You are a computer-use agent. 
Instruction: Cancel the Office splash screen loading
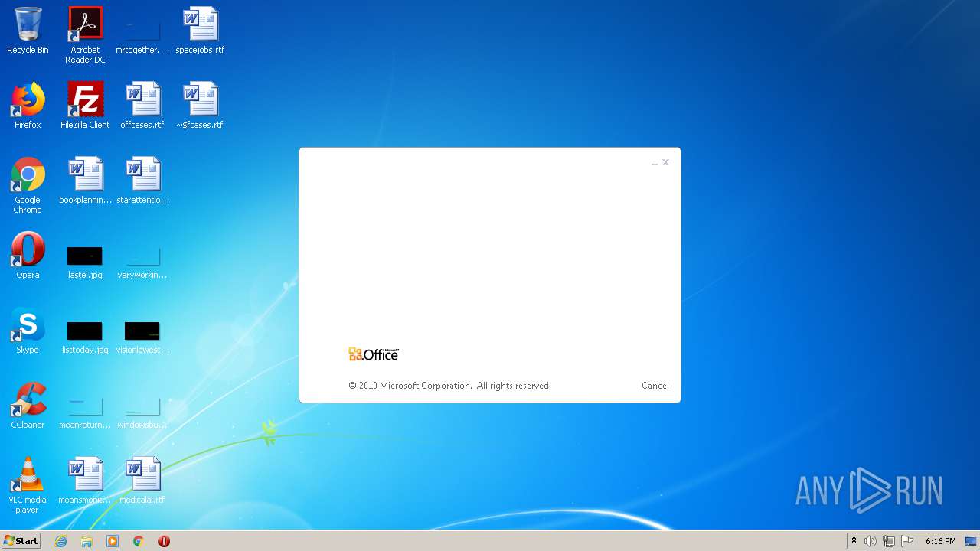pyautogui.click(x=655, y=386)
